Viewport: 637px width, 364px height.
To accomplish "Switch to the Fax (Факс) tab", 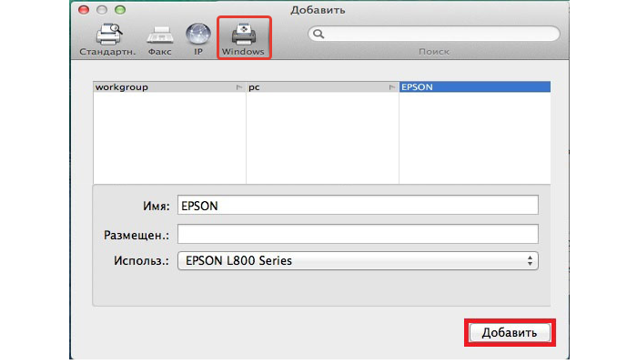I will (x=159, y=40).
